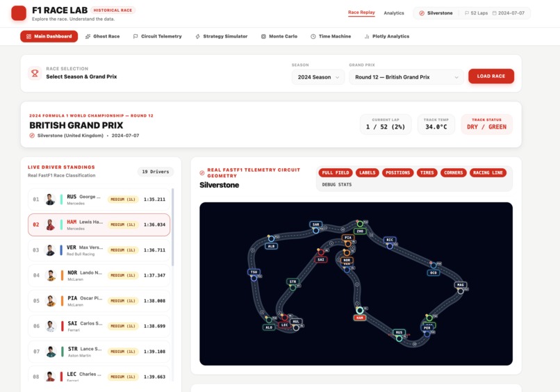Click the STR car marker on track map
The image size is (560, 392).
tap(293, 287)
